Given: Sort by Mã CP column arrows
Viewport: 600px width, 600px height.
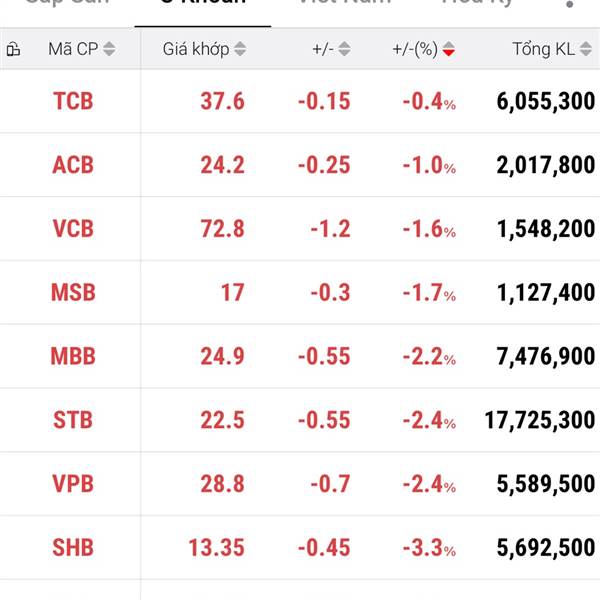Looking at the screenshot, I should (x=109, y=49).
